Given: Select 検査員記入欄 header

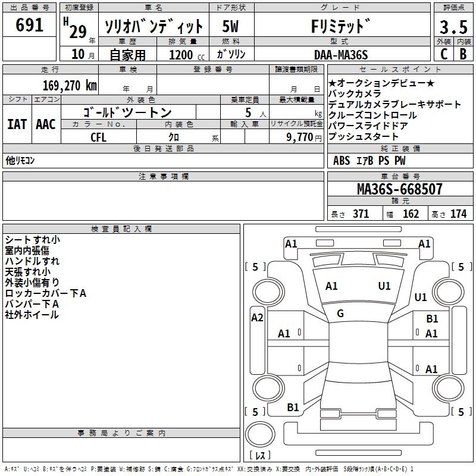Looking at the screenshot, I should click(121, 228).
